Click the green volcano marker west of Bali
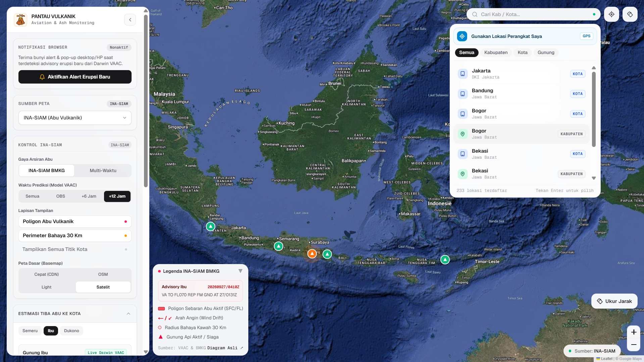The image size is (644, 362). [x=327, y=254]
